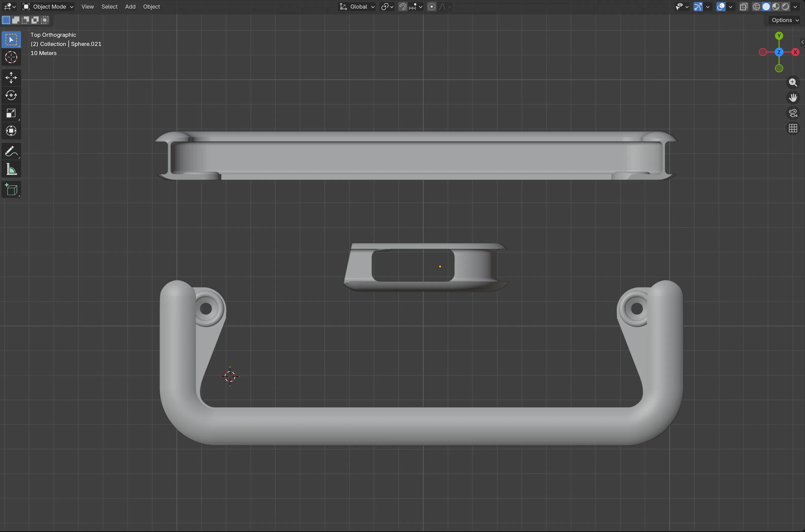Expand the Options dropdown
The height and width of the screenshot is (532, 805).
pos(784,20)
